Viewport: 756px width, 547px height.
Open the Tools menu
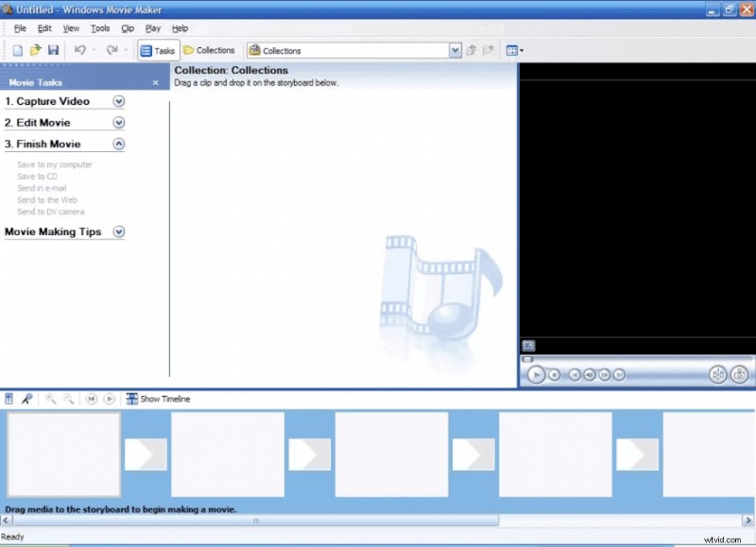pyautogui.click(x=100, y=28)
